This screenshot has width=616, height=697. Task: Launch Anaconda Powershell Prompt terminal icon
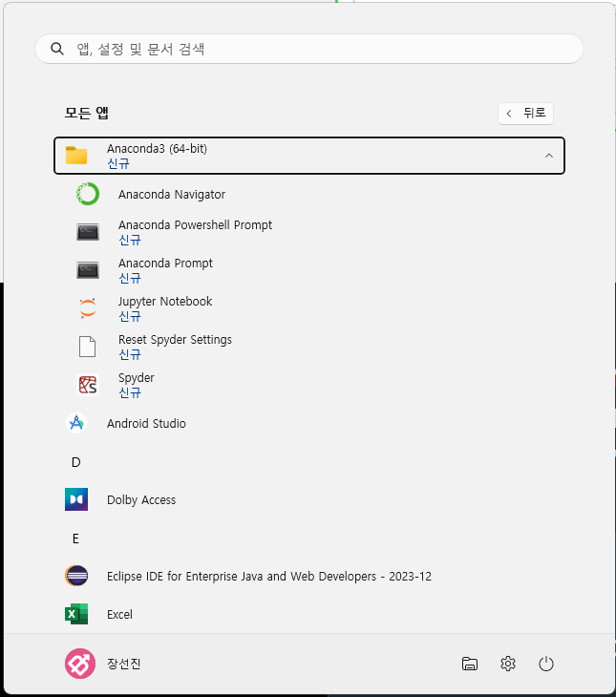(x=88, y=232)
